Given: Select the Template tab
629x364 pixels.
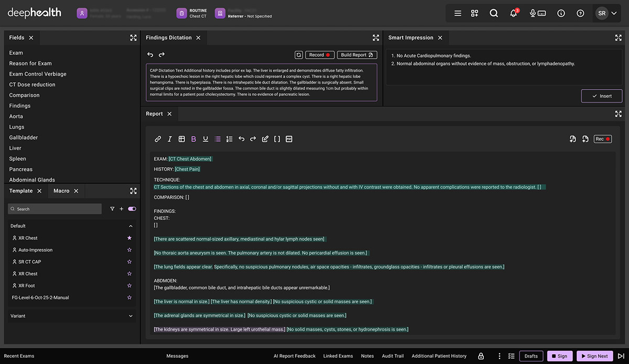Looking at the screenshot, I should pyautogui.click(x=21, y=191).
